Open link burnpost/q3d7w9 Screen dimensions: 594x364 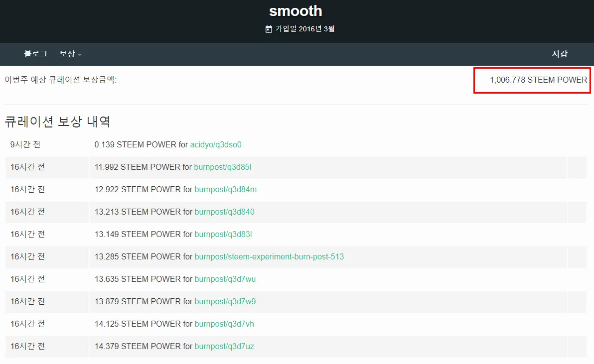click(225, 302)
